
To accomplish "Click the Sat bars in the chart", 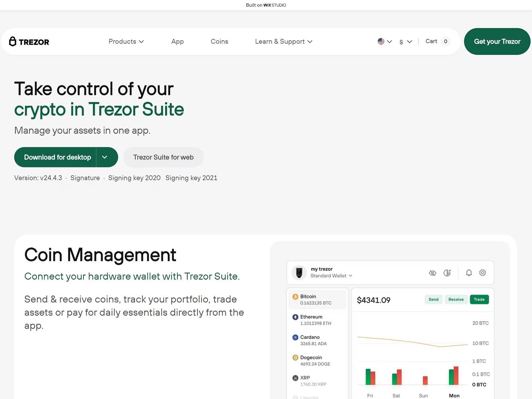I will pyautogui.click(x=397, y=377).
